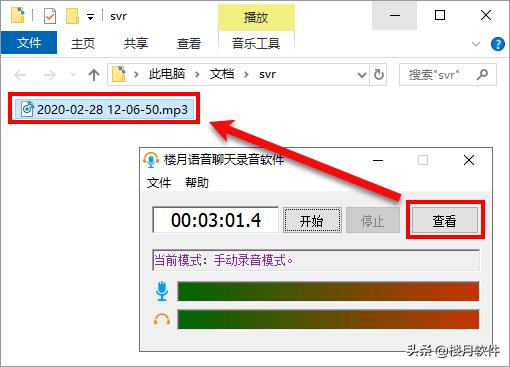Viewport: 510px width, 367px height.
Task: Switch to the 查看 ribbon tab in Explorer
Action: click(189, 43)
